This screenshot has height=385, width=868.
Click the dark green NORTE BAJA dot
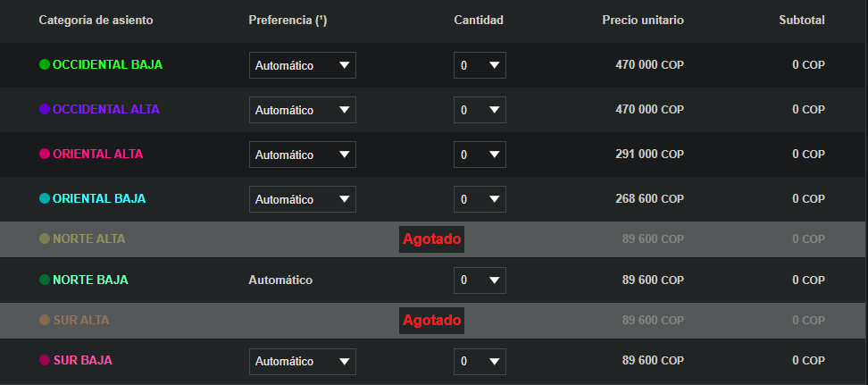(45, 280)
